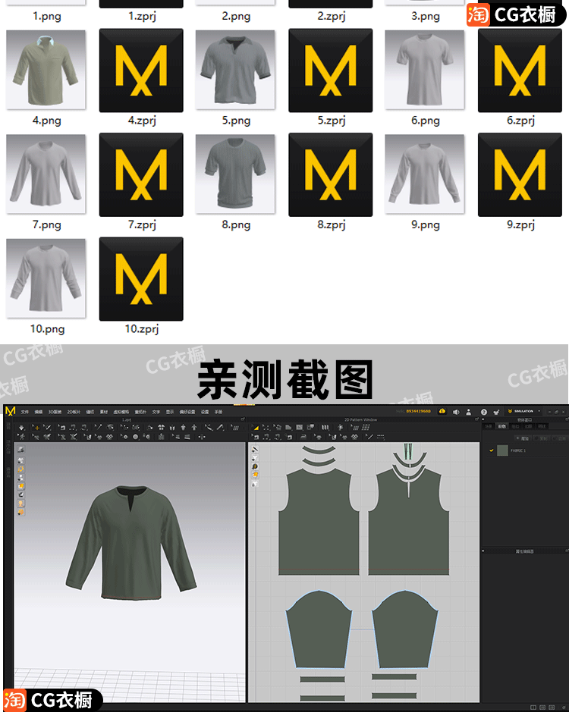Click the Simulate icon in the 3D toolbar
Image resolution: width=569 pixels, height=728 pixels.
(21, 428)
